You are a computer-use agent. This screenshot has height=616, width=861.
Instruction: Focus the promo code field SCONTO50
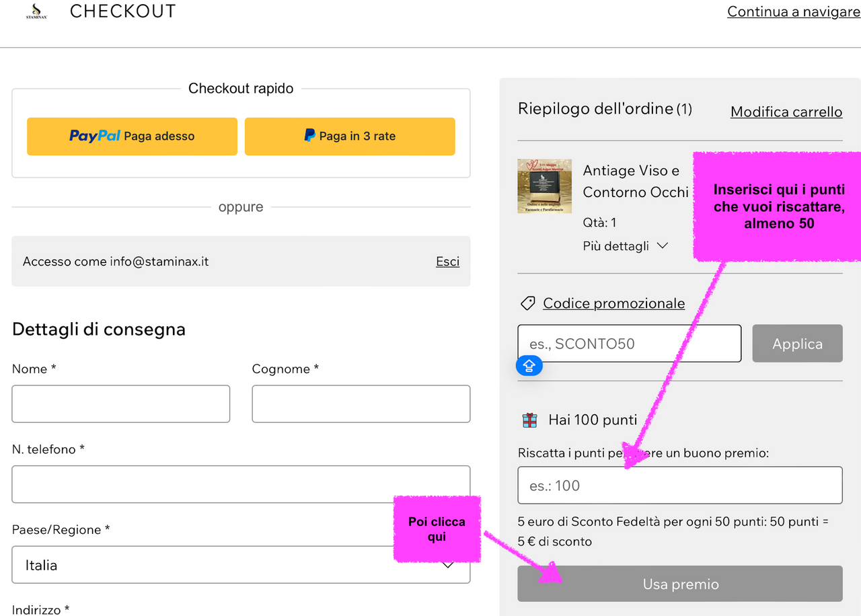629,344
